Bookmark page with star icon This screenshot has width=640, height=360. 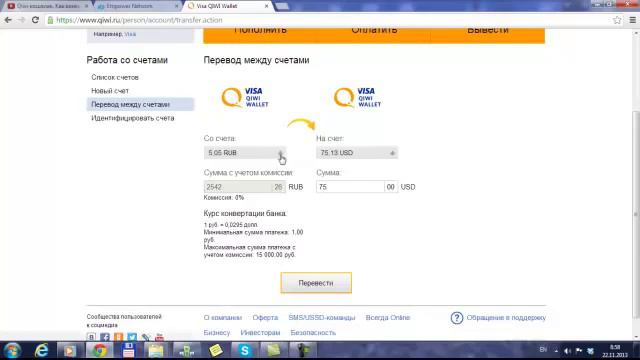point(617,20)
